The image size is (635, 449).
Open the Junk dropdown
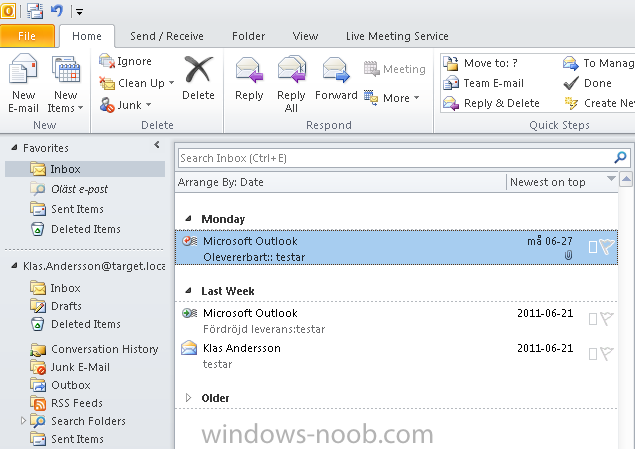point(126,105)
